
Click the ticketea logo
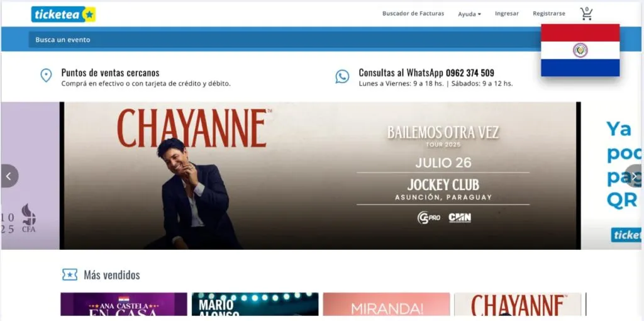coord(64,14)
